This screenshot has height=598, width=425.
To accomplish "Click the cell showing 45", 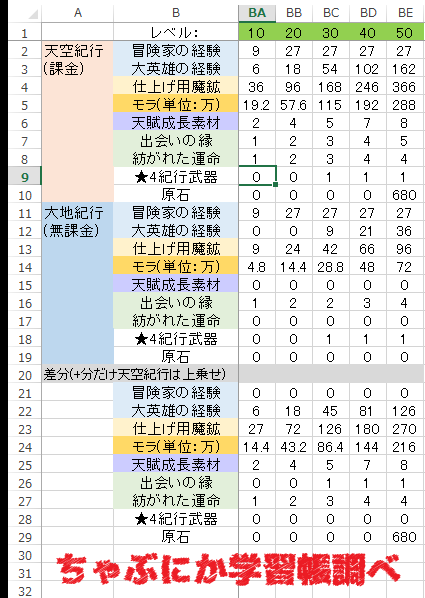I will [x=331, y=411].
